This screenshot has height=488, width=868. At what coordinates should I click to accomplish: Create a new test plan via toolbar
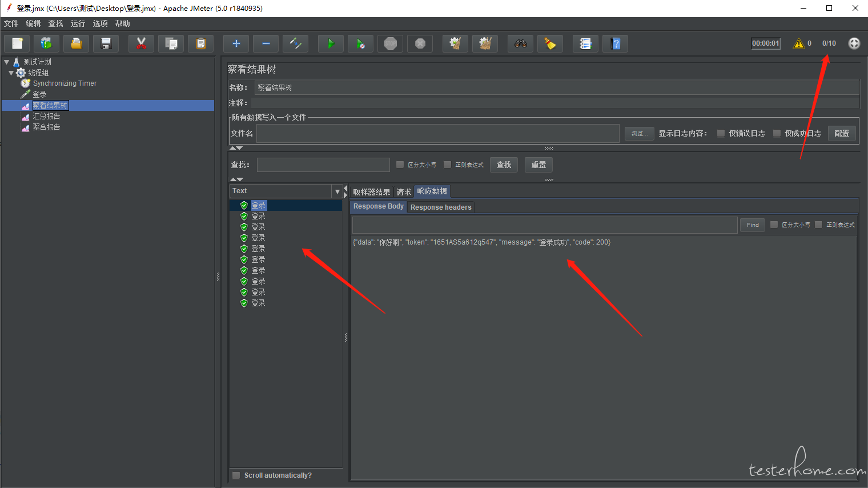click(17, 43)
